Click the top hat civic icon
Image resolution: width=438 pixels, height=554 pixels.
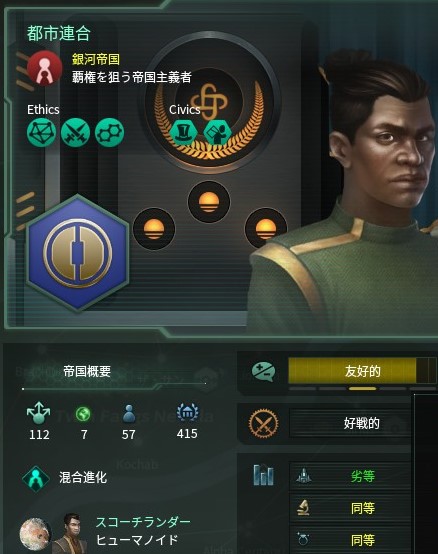(183, 132)
